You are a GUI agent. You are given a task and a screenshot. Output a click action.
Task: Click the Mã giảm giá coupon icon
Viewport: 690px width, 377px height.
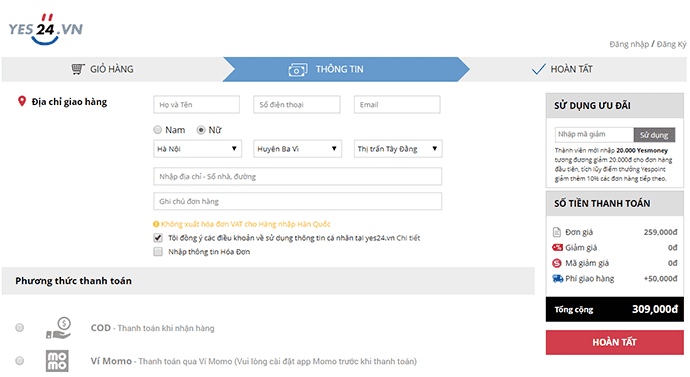tap(557, 263)
